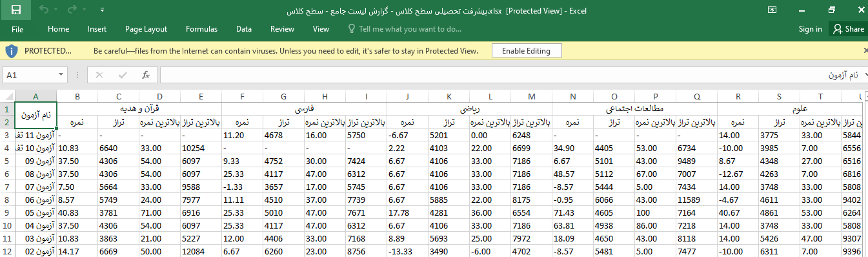Open the View tab

click(321, 29)
